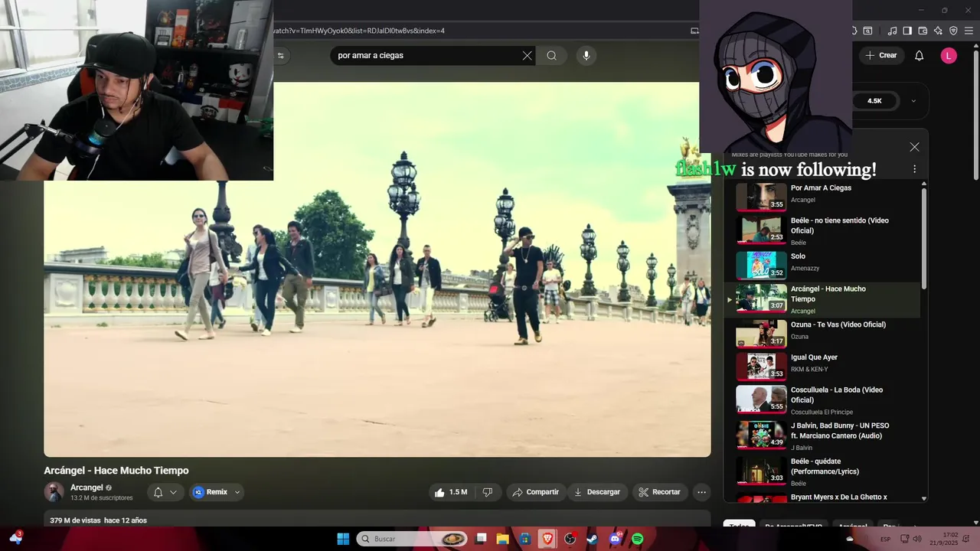Screen dimensions: 980x551
Task: Open Steam from taskbar
Action: coord(593,539)
